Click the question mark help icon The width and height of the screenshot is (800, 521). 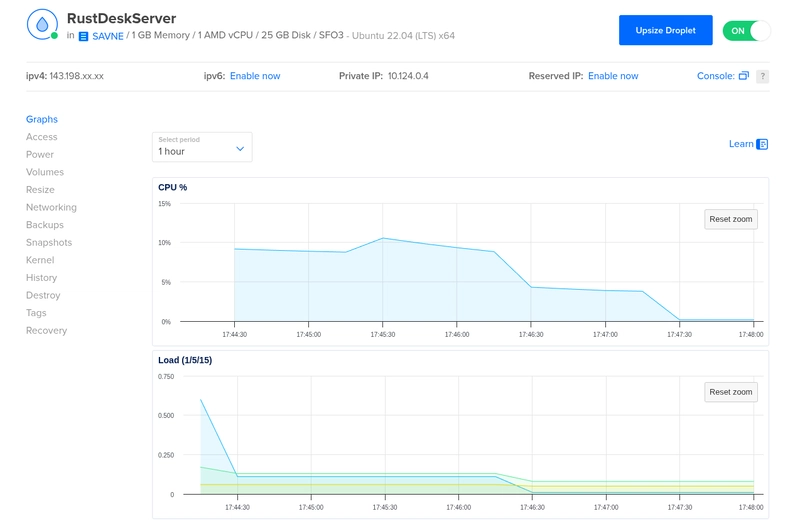point(762,76)
